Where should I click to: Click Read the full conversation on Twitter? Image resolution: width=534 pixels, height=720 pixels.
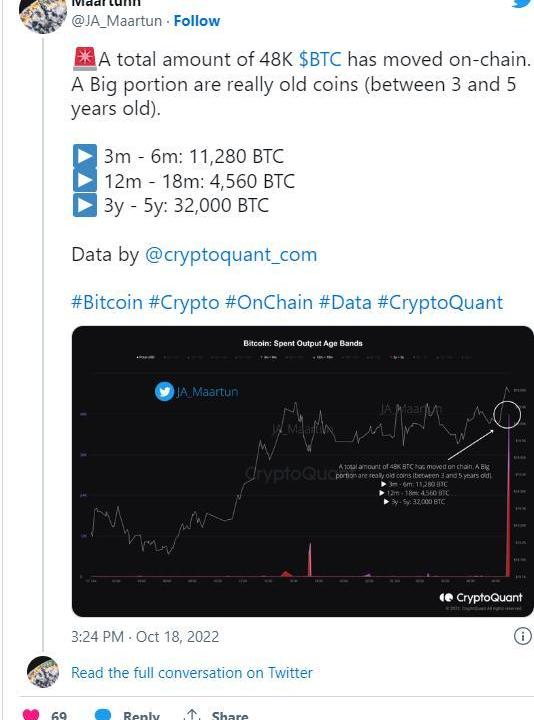(191, 673)
